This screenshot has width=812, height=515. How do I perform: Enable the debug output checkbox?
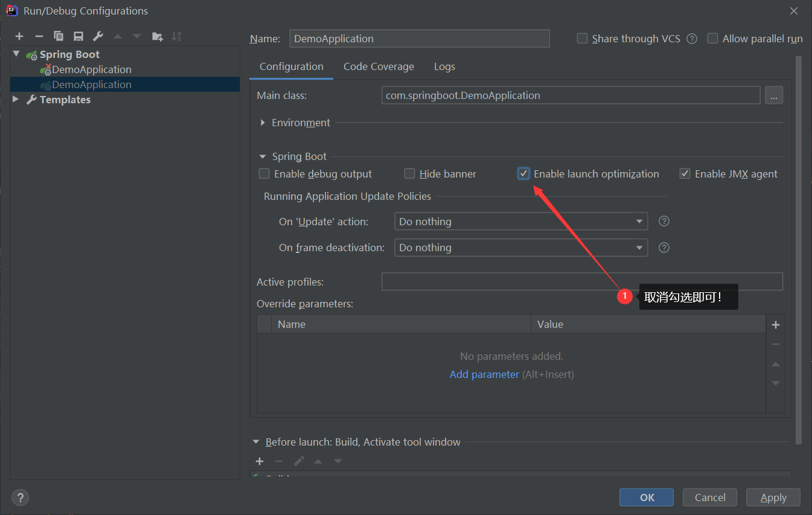coord(264,173)
